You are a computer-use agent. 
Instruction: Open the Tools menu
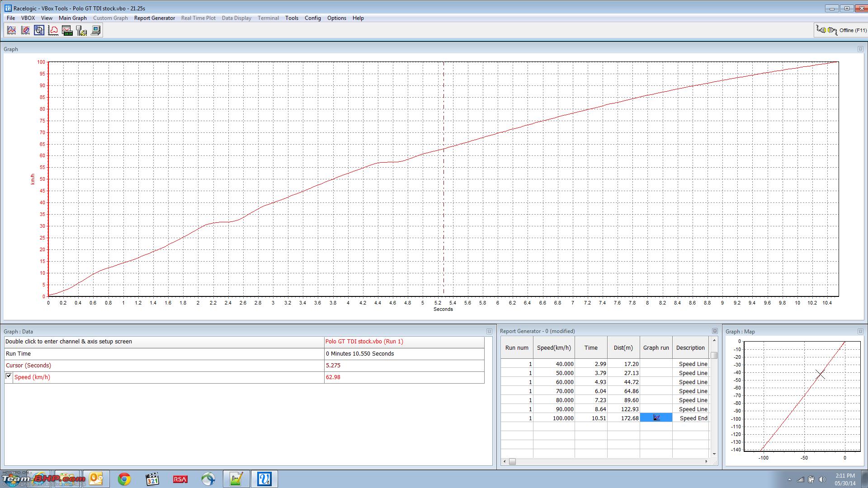coord(292,18)
